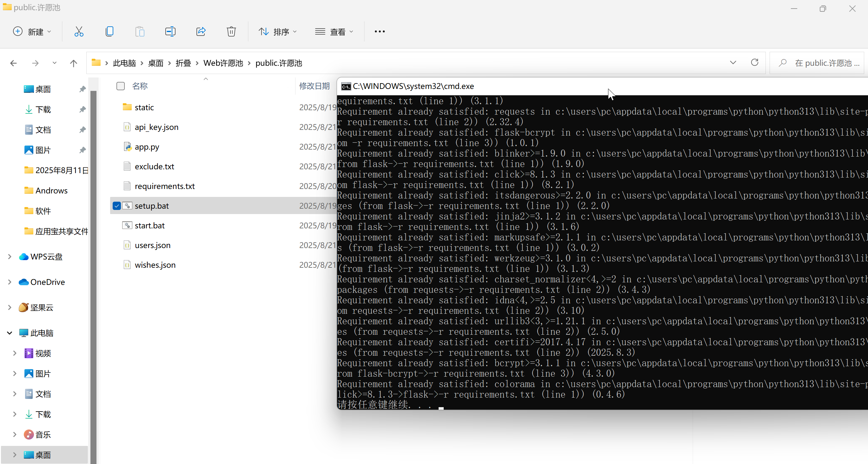Image resolution: width=868 pixels, height=464 pixels.
Task: Expand the WPS云盘 tree node
Action: pyautogui.click(x=10, y=257)
